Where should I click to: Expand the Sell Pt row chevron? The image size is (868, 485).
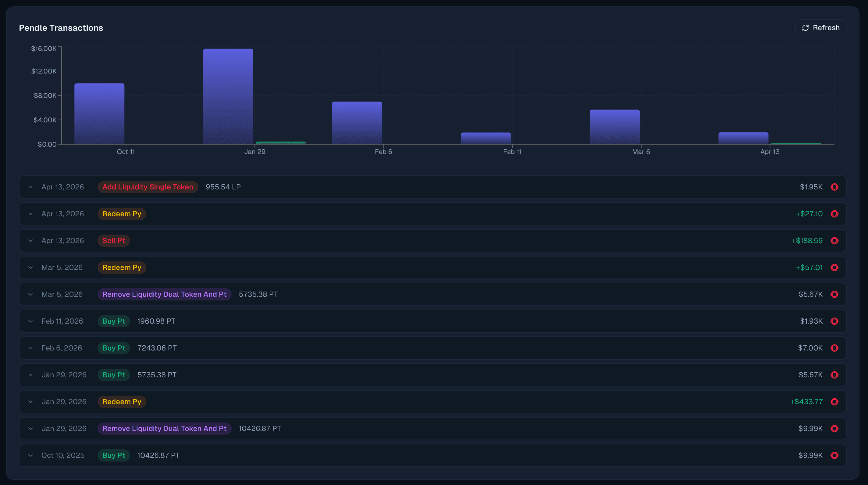pyautogui.click(x=30, y=240)
